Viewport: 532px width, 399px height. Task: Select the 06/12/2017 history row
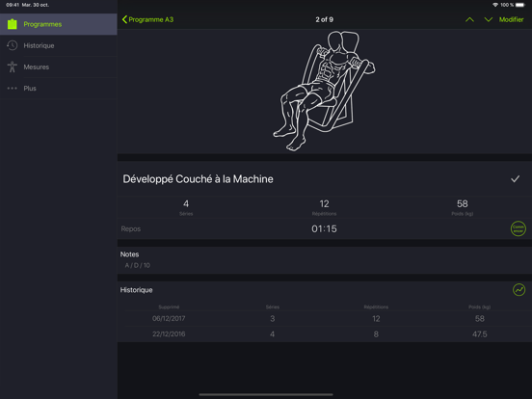[325, 319]
